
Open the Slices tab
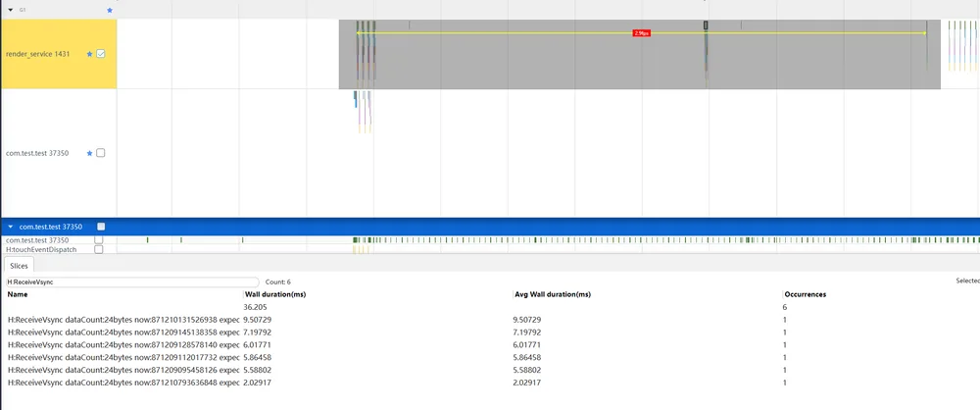pos(20,266)
